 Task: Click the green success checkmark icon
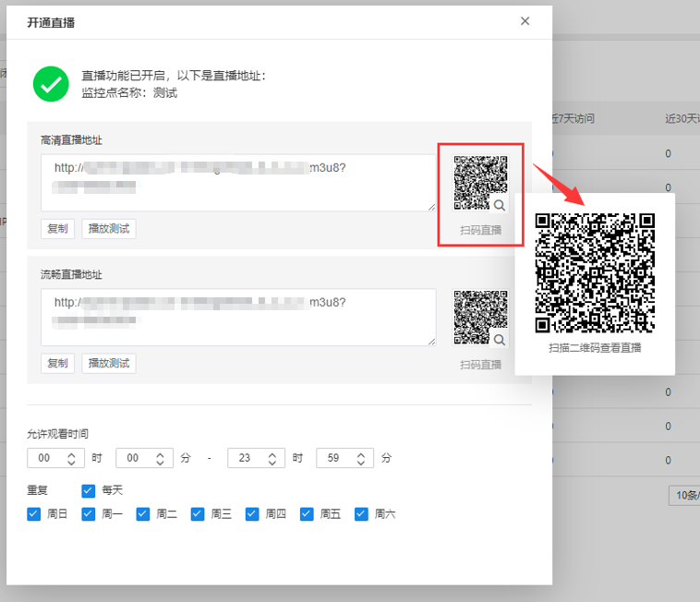pyautogui.click(x=51, y=84)
